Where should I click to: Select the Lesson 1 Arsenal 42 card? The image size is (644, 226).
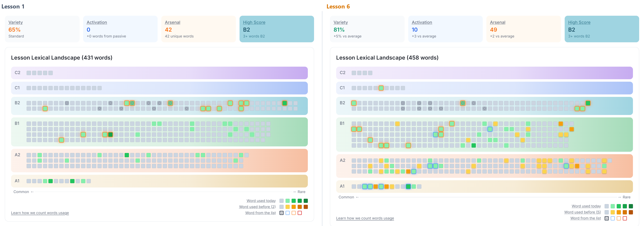tap(198, 29)
